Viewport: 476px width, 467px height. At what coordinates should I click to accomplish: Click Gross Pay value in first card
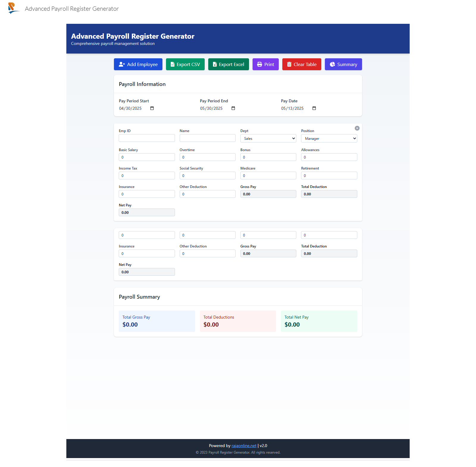[x=268, y=194]
